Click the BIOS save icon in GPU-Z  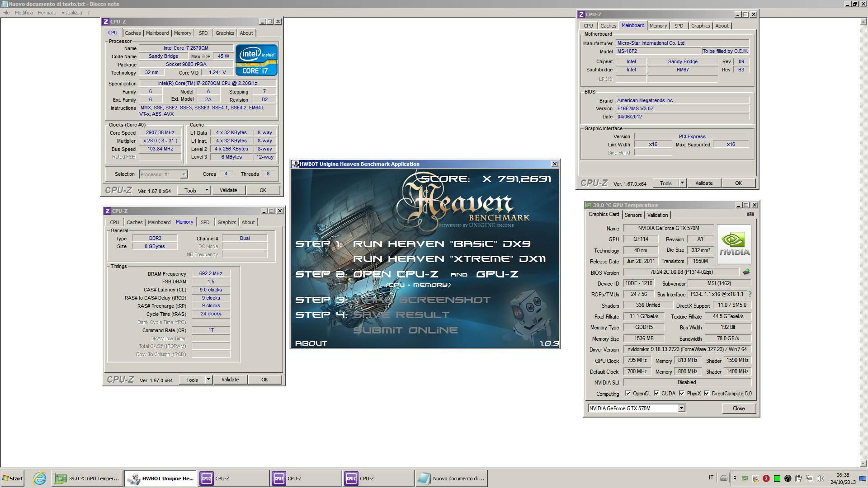tap(746, 272)
